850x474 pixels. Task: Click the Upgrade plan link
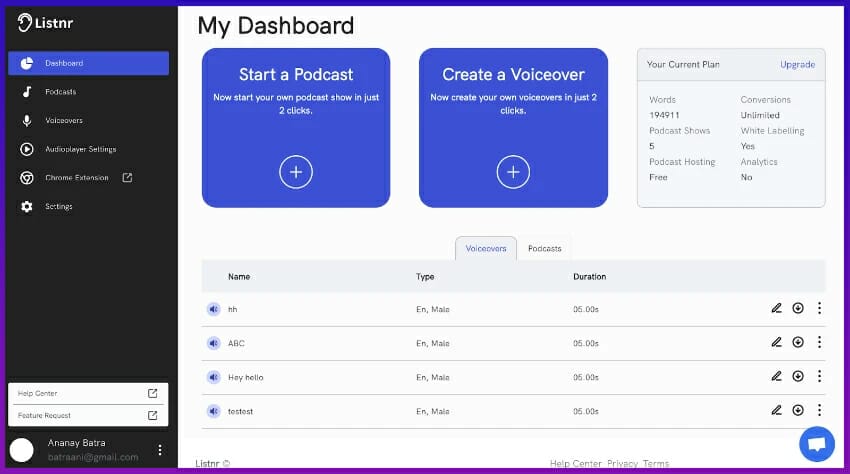coord(797,65)
